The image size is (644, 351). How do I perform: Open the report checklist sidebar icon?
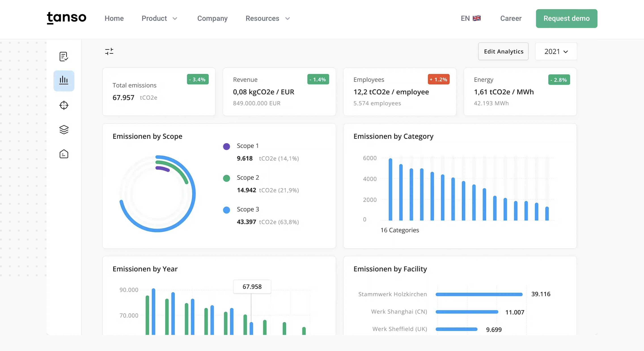pos(64,57)
